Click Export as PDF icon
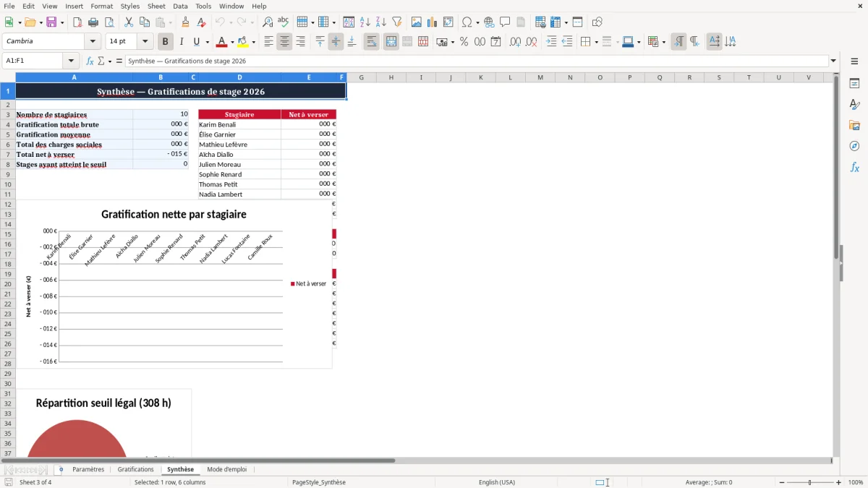 [77, 22]
